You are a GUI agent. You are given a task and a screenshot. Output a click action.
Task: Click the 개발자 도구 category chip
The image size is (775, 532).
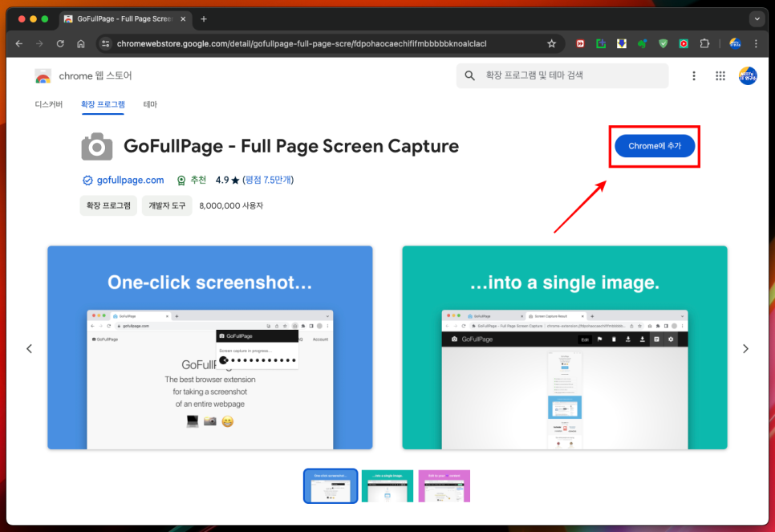[x=167, y=205]
